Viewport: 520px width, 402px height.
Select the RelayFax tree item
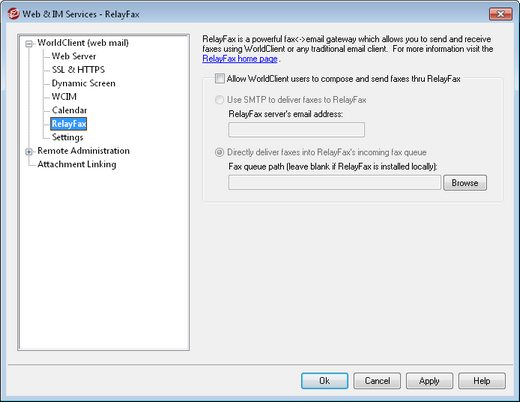[x=69, y=124]
